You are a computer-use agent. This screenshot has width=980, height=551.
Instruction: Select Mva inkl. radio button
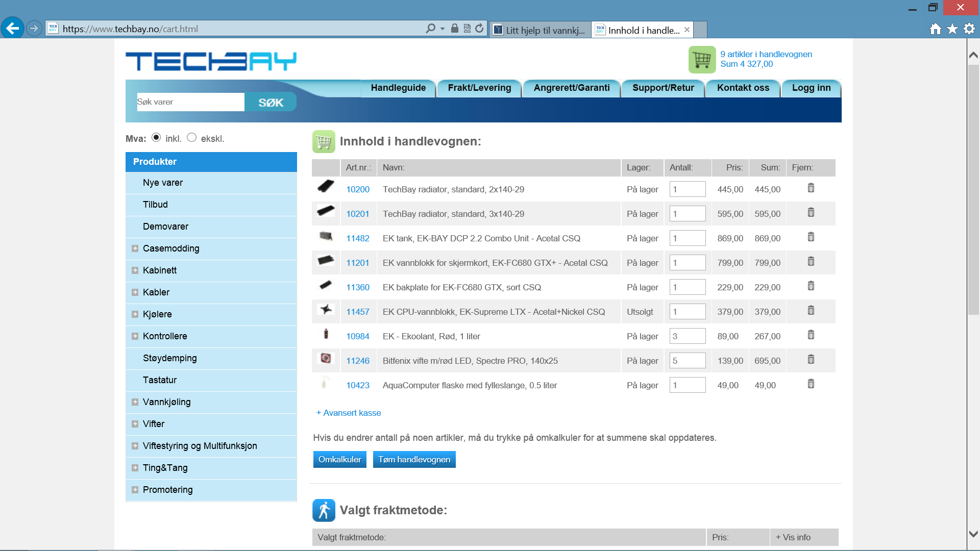point(156,138)
